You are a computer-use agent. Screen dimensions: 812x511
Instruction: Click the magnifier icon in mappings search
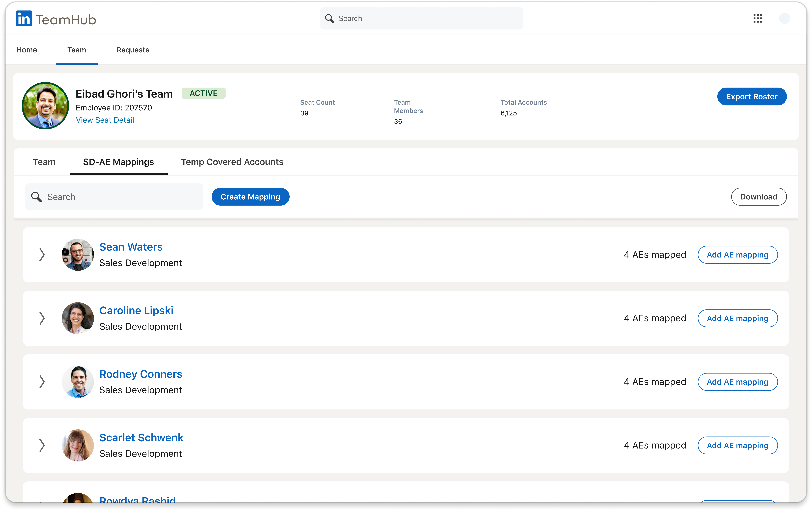(36, 197)
